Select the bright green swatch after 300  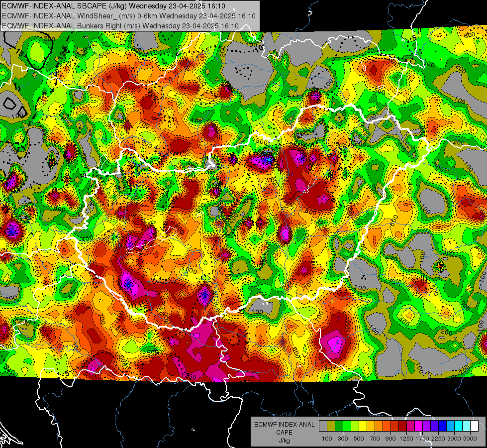(347, 426)
